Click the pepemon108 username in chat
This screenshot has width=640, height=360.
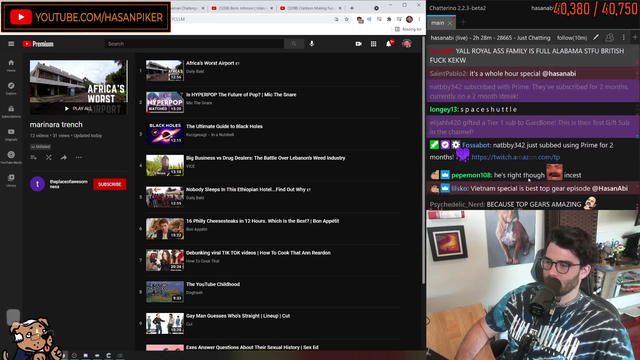pyautogui.click(x=471, y=175)
